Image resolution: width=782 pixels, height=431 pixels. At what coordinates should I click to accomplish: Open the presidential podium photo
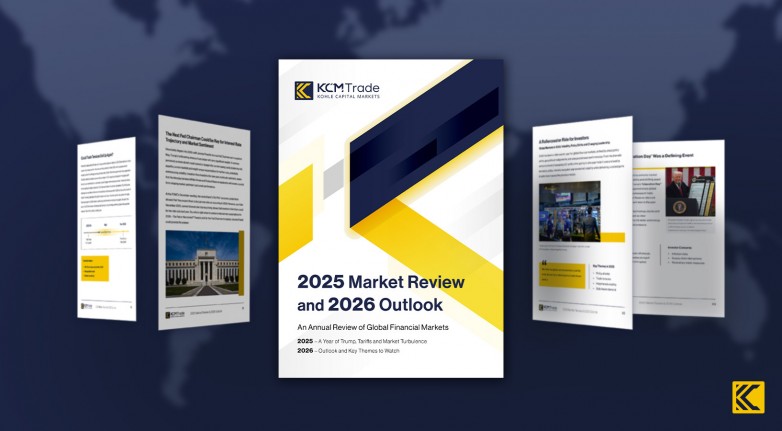(x=690, y=192)
